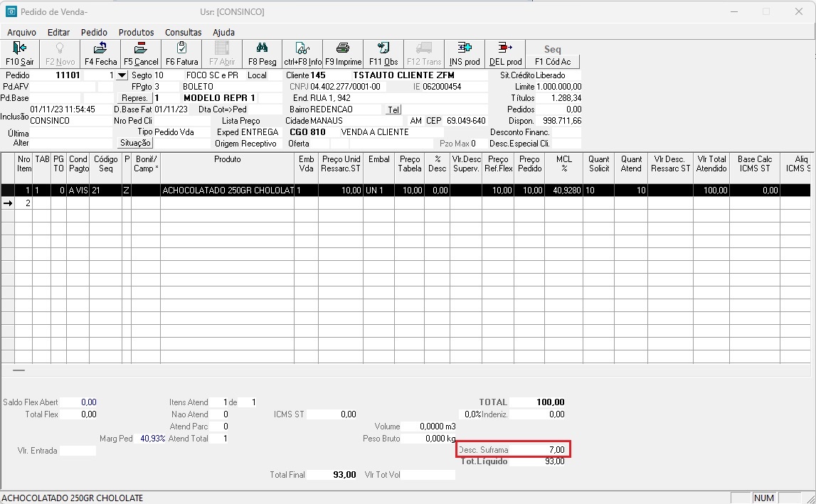Minimize the Pedido de Venda window
Viewport: 816px width, 504px height.
pos(734,11)
